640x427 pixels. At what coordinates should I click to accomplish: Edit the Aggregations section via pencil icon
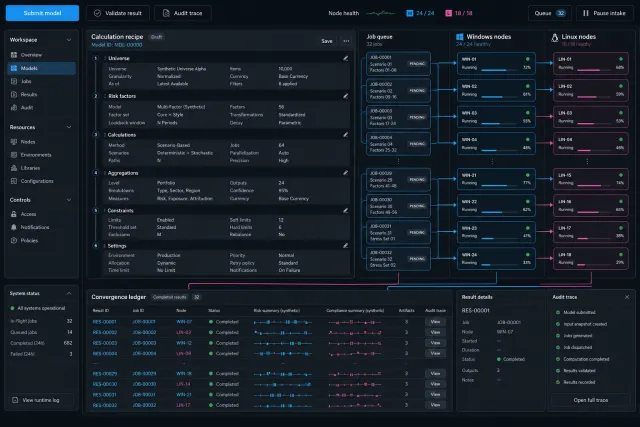tap(345, 173)
